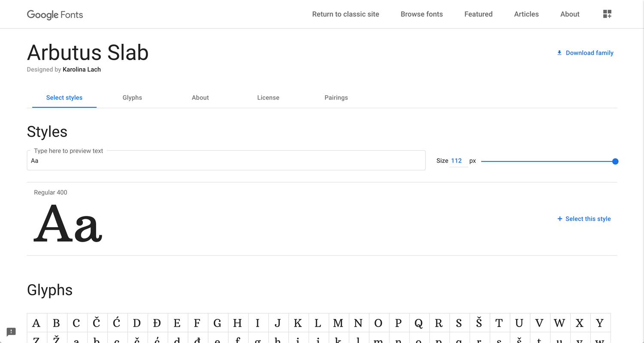
Task: Select glyph Đ with stroke
Action: pos(158,323)
